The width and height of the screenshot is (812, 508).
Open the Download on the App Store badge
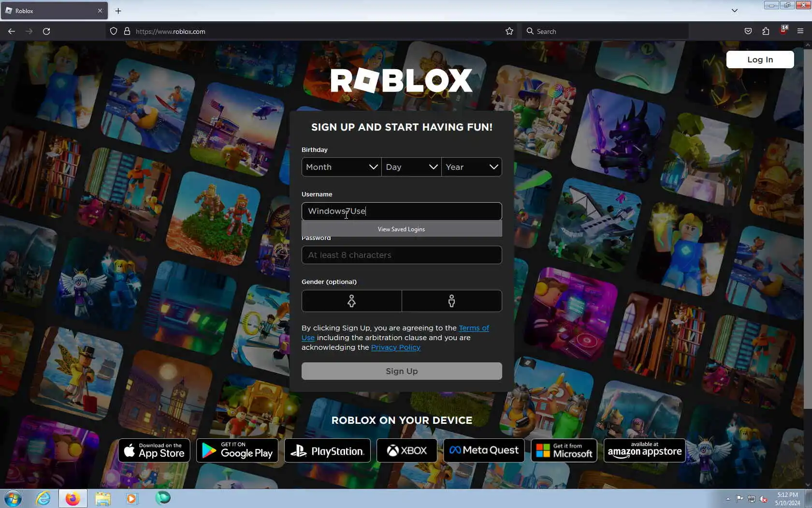tap(154, 450)
